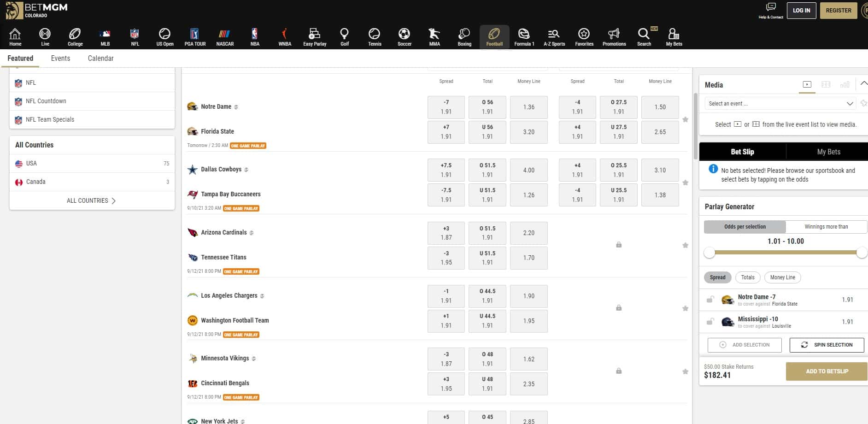Open NFL Countdown link in sidebar
868x424 pixels.
point(92,101)
